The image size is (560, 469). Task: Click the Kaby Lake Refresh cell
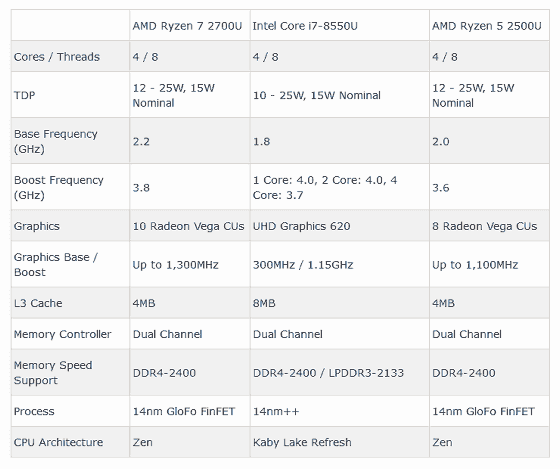tap(339, 442)
